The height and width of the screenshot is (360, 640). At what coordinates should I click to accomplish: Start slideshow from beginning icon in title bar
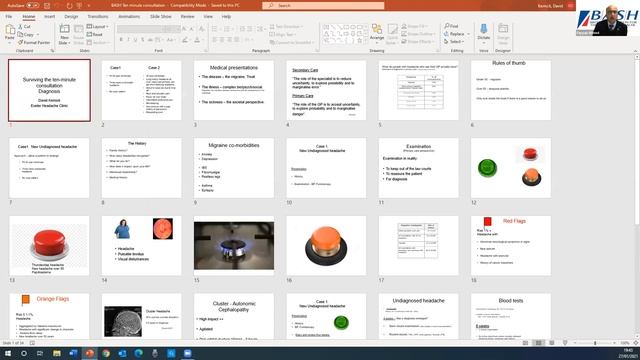coord(79,6)
